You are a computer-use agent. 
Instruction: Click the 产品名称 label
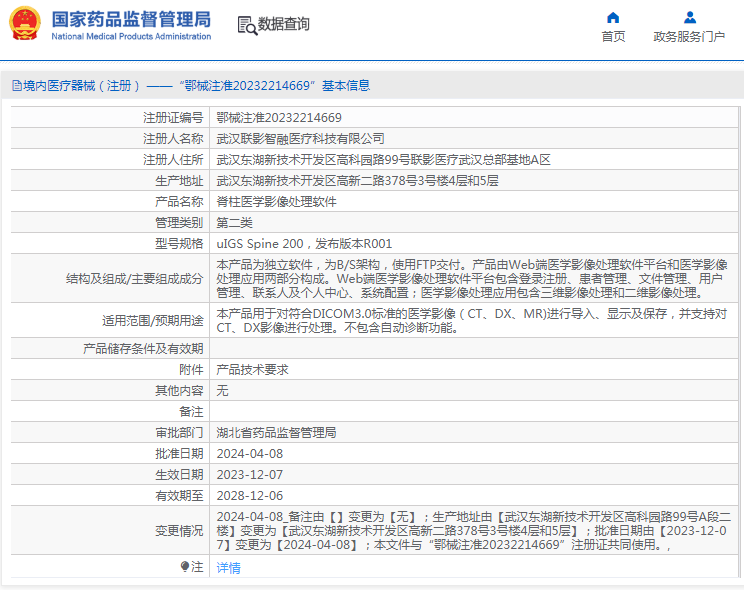(179, 202)
